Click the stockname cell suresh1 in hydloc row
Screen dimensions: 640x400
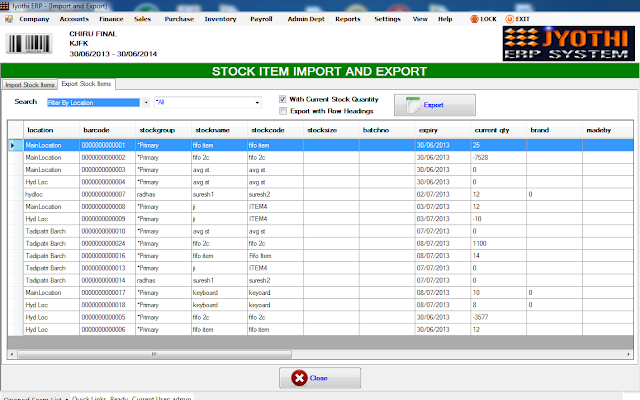point(219,194)
